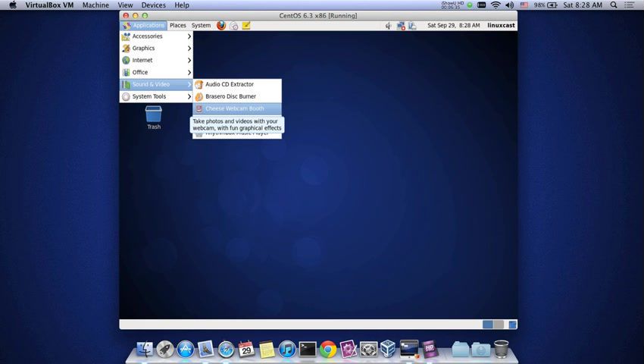Open the CentOS Places menu
The height and width of the screenshot is (364, 644).
[178, 26]
